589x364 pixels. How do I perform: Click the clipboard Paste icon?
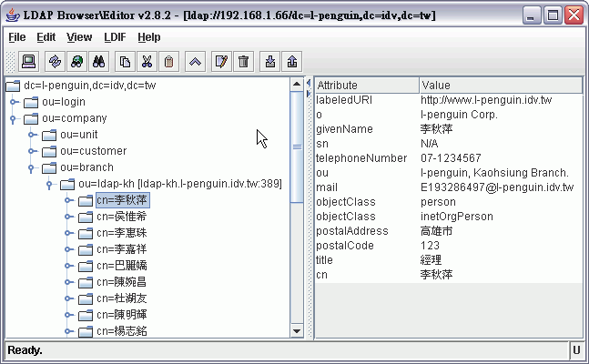pos(168,62)
